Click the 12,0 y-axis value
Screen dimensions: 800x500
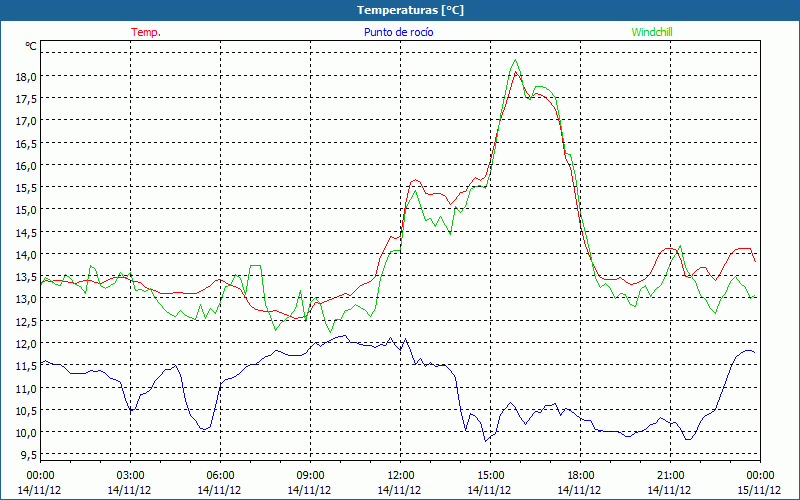[28, 343]
